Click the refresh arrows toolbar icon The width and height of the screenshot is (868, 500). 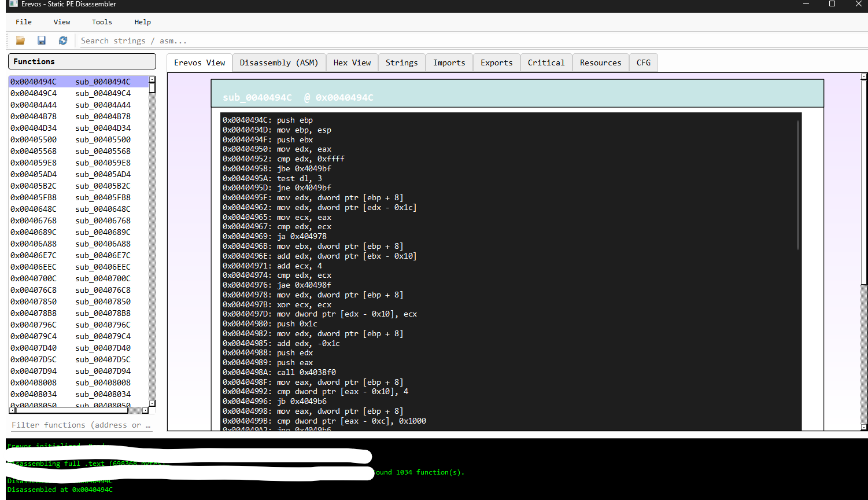(63, 41)
